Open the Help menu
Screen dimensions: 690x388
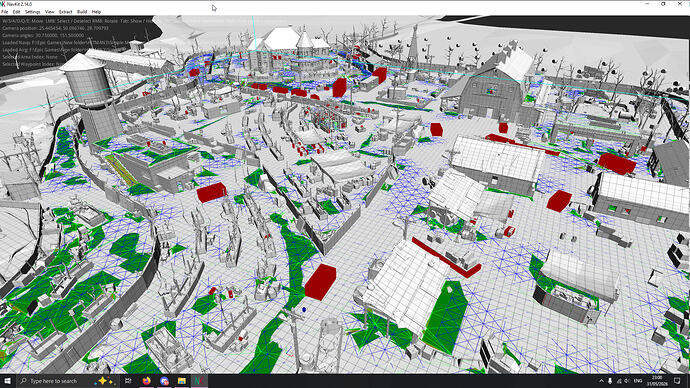click(x=96, y=12)
